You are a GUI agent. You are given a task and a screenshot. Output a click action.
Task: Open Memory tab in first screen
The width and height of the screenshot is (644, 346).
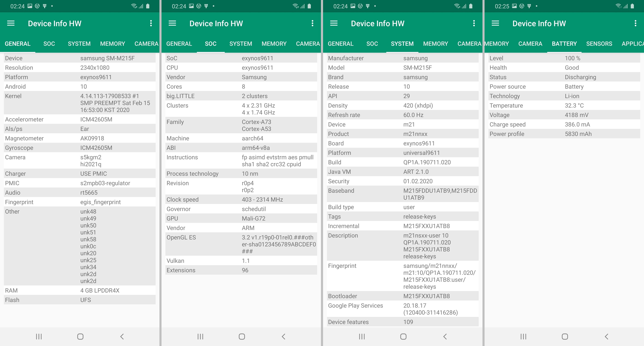tap(113, 44)
